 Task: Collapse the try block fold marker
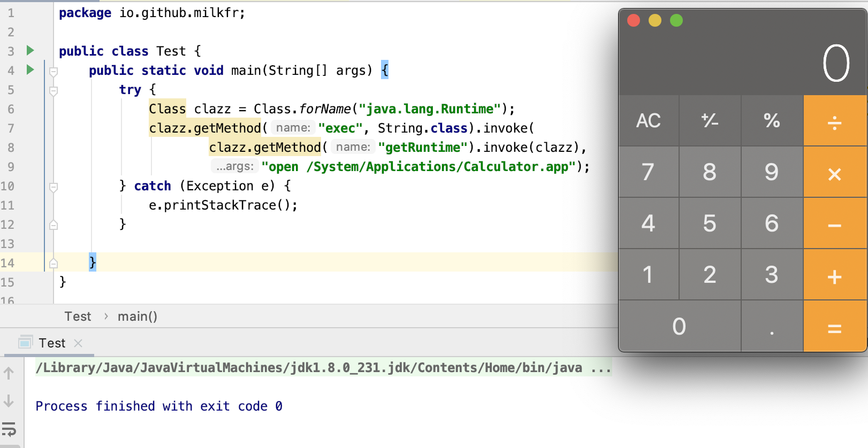click(54, 91)
